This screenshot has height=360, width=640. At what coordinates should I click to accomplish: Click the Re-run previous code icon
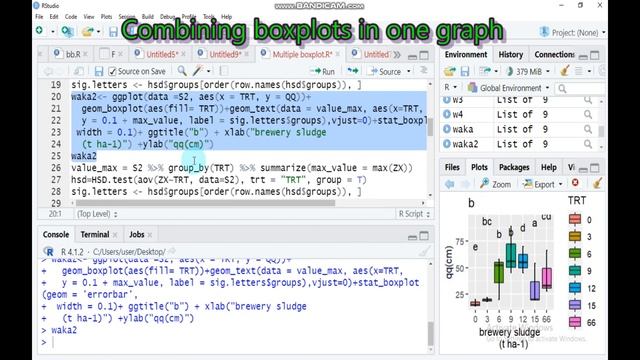click(x=353, y=71)
